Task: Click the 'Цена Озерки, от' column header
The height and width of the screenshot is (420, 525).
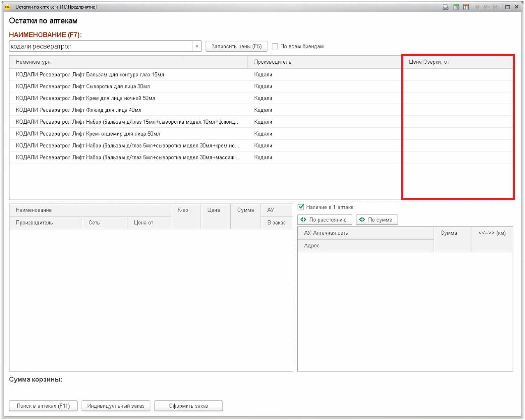Action: (457, 62)
